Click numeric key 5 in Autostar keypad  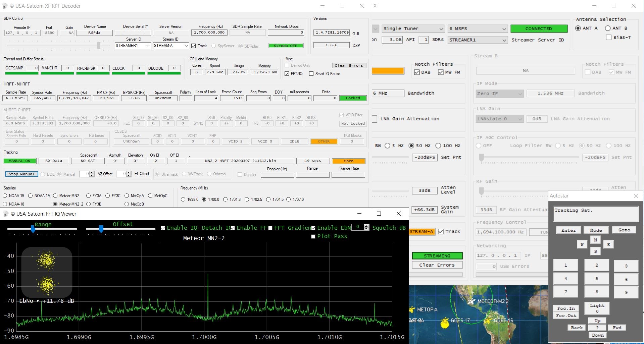[597, 279]
